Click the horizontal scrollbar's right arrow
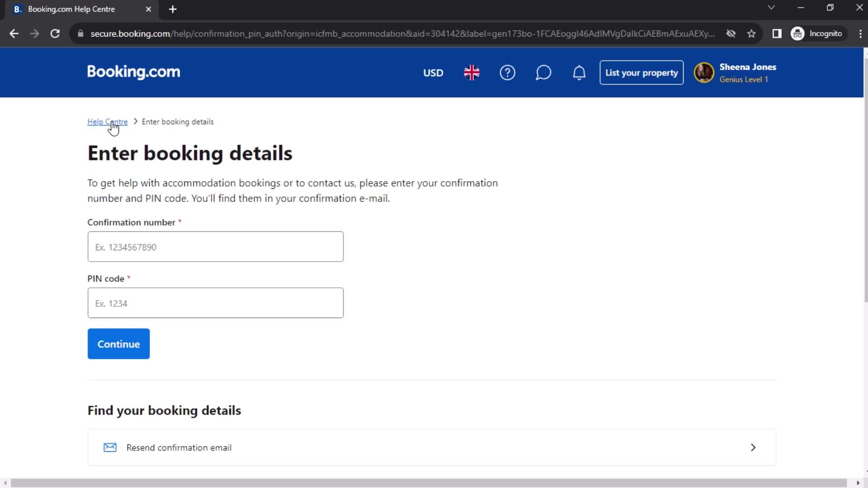Screen dimensions: 868x488 coord(858,483)
